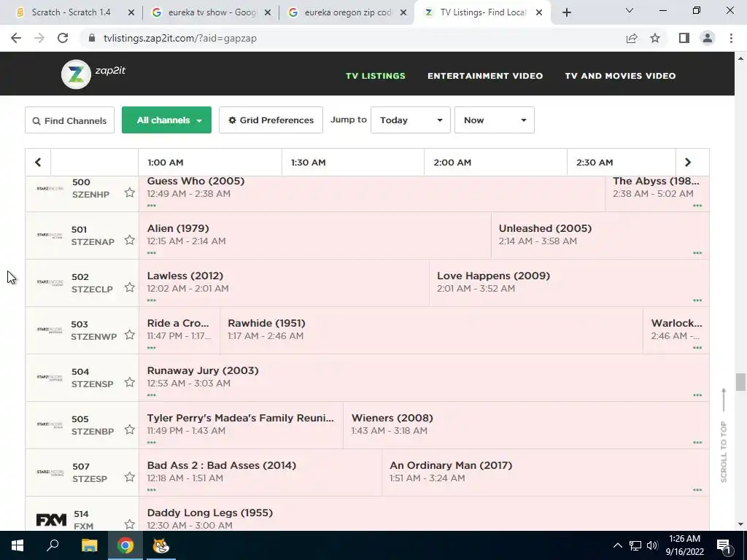Click more dots under Runaway Jury title
Viewport: 747px width, 560px height.
[152, 395]
